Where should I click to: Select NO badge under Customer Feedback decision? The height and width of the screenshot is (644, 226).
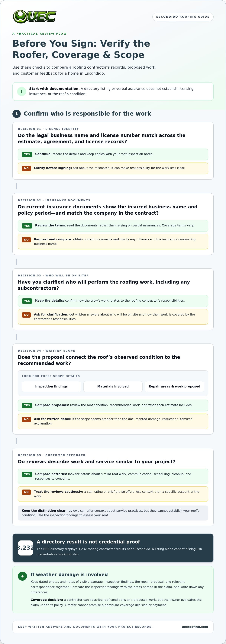pos(26,492)
